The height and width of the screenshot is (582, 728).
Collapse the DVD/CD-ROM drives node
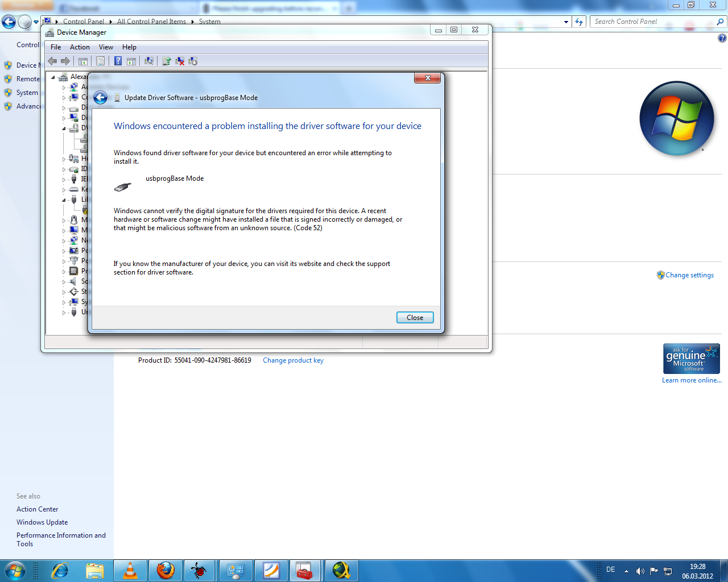(64, 128)
